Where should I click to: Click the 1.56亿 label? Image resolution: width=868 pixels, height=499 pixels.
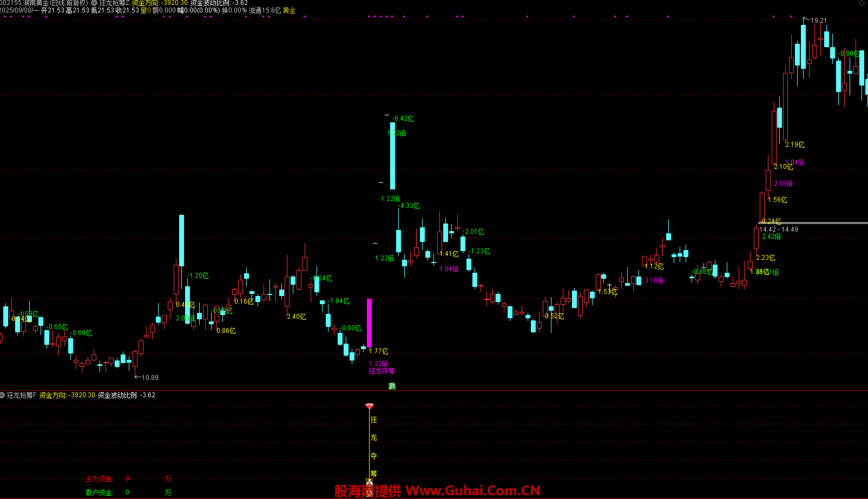778,200
